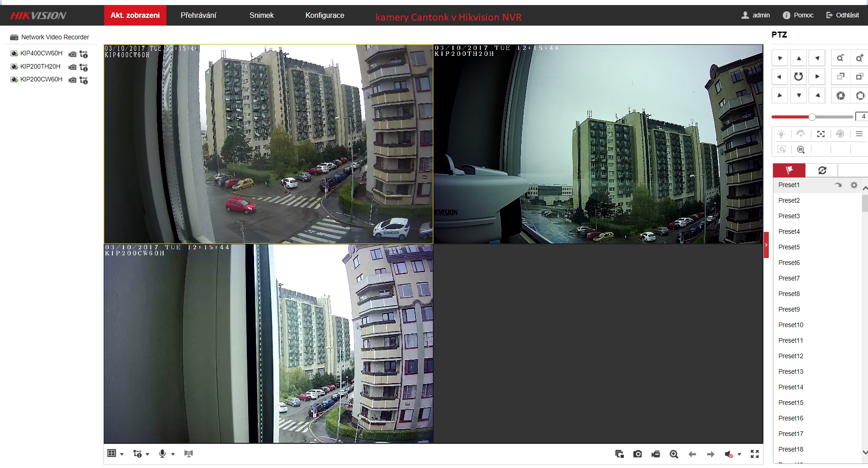Open the Akt. zobrazení tab
The image size is (868, 468).
pos(135,16)
